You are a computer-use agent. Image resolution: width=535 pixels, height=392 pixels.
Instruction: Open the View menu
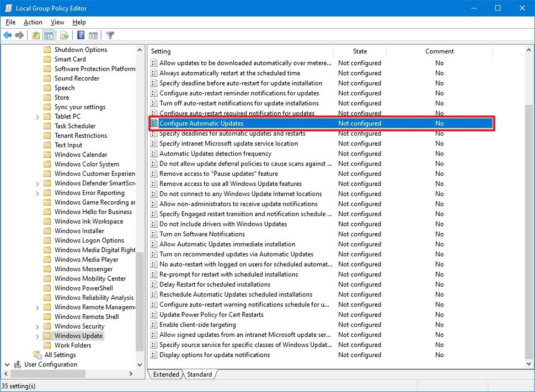tap(57, 22)
